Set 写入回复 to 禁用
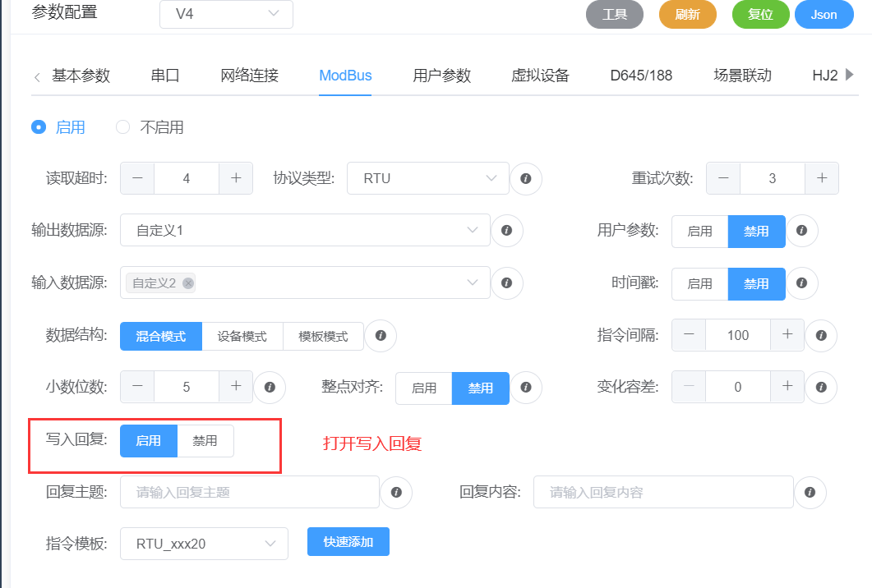Screen dimensions: 872x588 pos(205,441)
